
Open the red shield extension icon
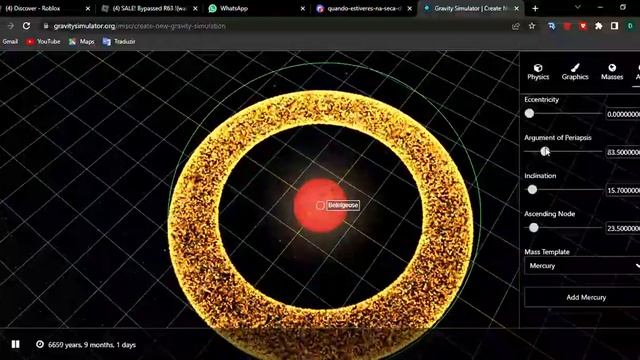pos(583,26)
